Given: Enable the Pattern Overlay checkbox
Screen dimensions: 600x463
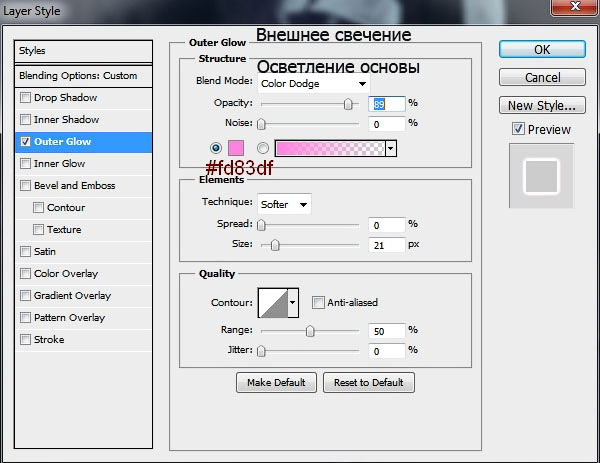Looking at the screenshot, I should [x=25, y=317].
